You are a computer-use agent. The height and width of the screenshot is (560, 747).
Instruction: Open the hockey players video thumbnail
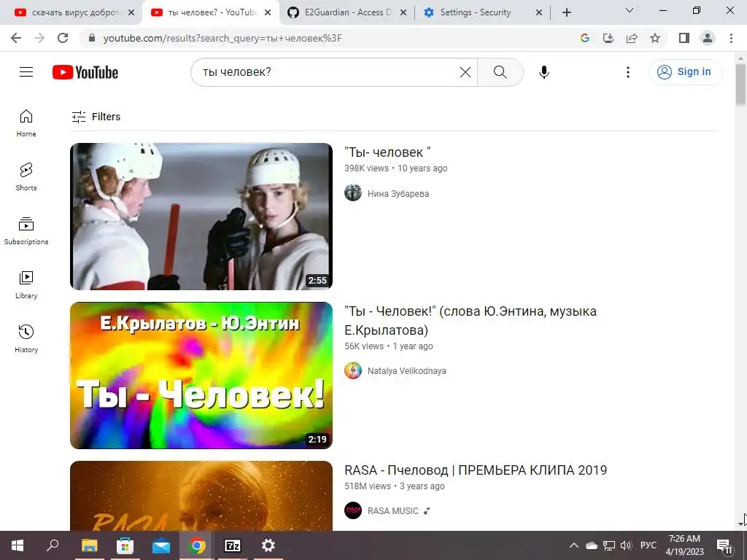[x=201, y=216]
